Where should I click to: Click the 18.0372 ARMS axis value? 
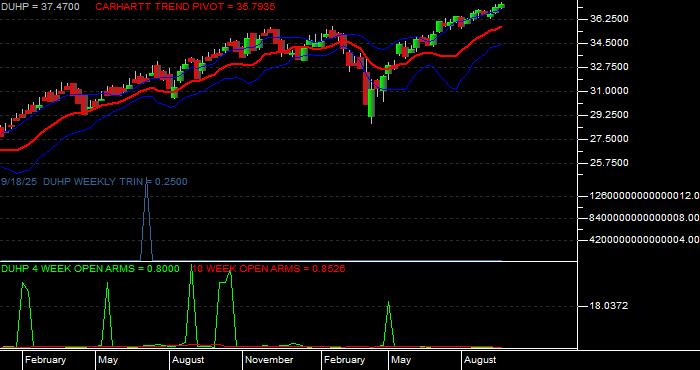coord(609,306)
